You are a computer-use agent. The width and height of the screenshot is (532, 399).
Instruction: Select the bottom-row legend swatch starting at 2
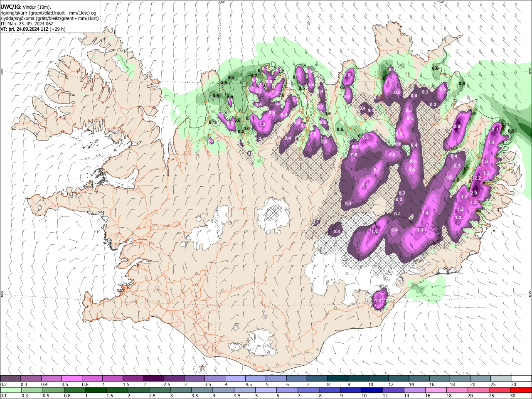[138, 390]
